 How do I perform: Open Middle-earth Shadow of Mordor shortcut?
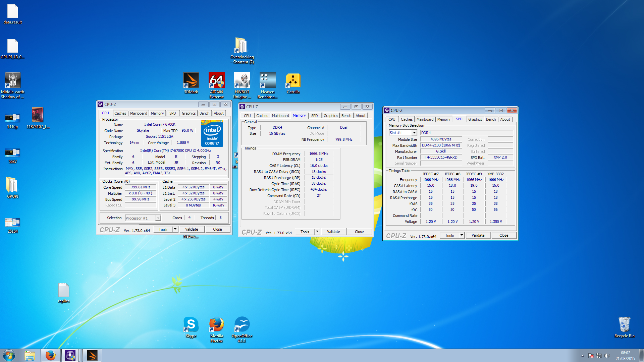[x=12, y=85]
